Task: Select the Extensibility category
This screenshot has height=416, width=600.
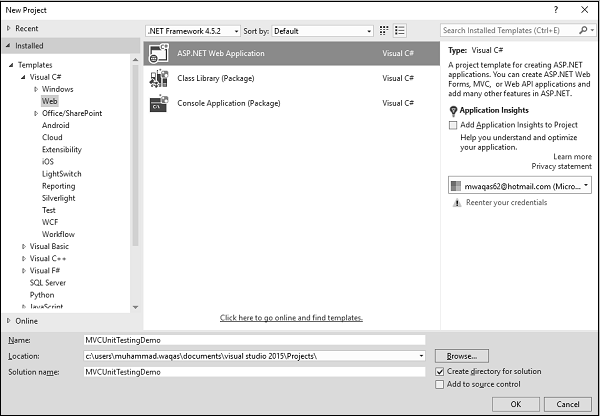Action: click(62, 150)
